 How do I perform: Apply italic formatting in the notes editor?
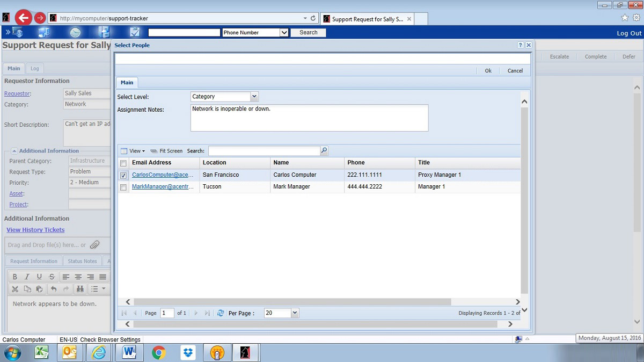[26, 276]
